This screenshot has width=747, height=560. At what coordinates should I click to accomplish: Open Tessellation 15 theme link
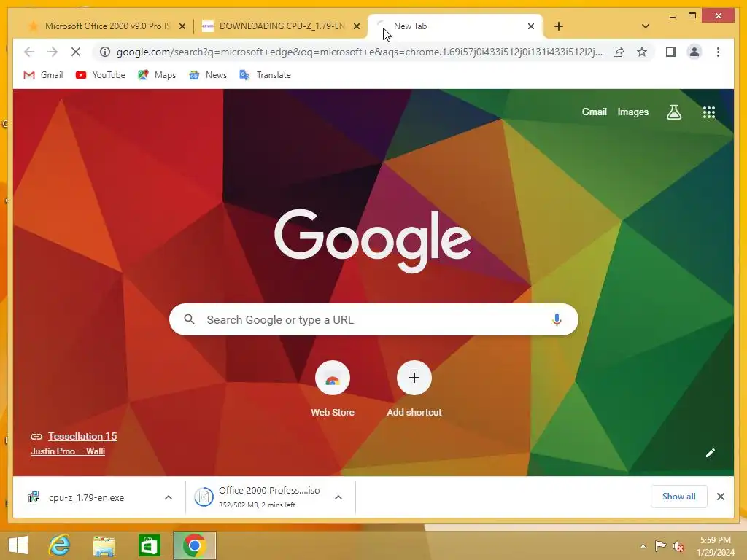[x=82, y=436]
